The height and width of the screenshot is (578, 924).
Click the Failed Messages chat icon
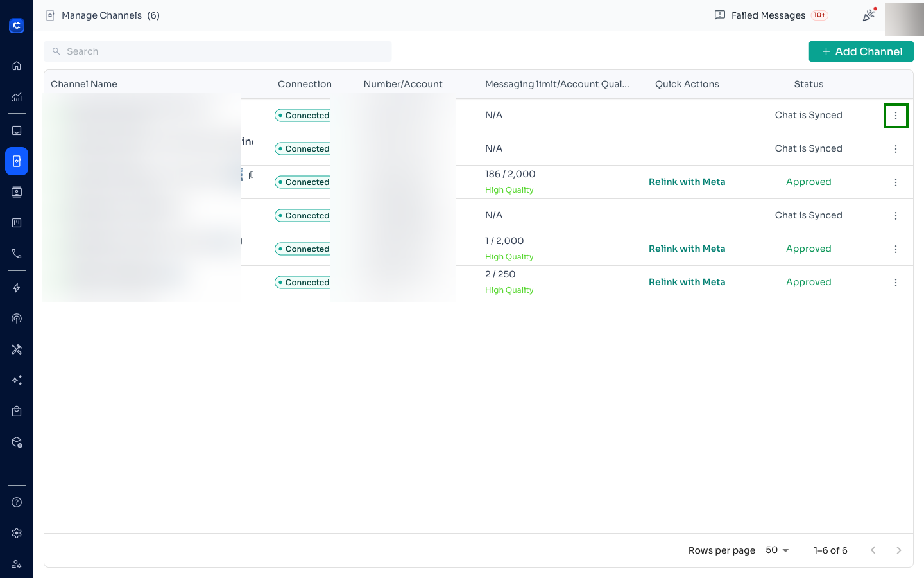720,15
